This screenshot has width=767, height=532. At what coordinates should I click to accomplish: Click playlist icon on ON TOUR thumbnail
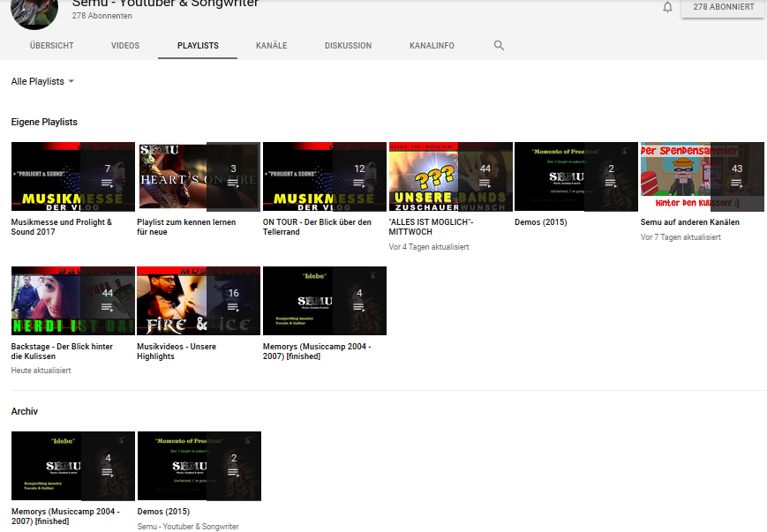[359, 184]
